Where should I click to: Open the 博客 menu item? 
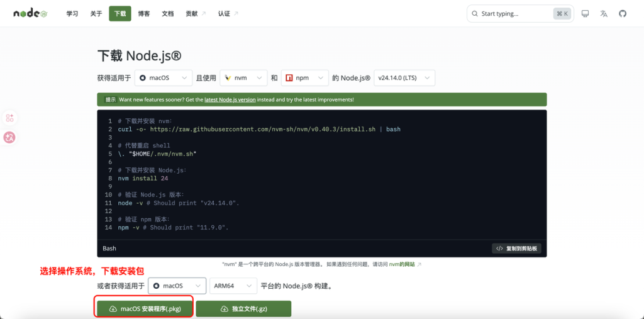coord(144,13)
